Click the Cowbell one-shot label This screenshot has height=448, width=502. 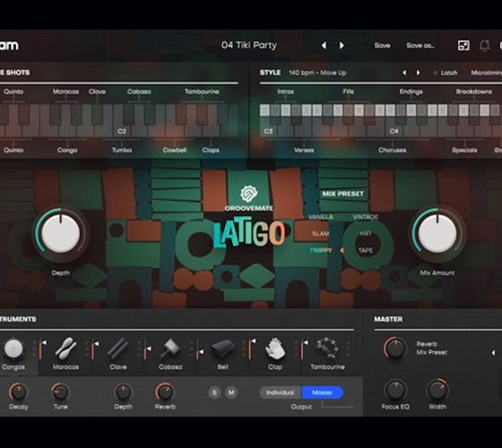coord(174,151)
